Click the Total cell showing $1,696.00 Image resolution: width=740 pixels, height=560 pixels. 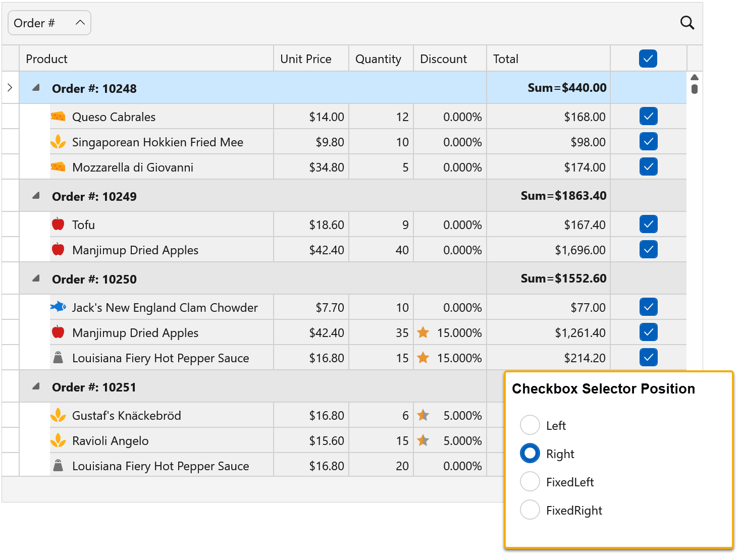pos(579,250)
